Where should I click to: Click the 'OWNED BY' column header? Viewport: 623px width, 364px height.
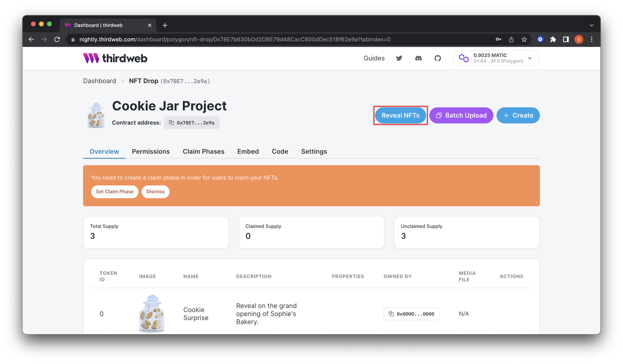(397, 277)
